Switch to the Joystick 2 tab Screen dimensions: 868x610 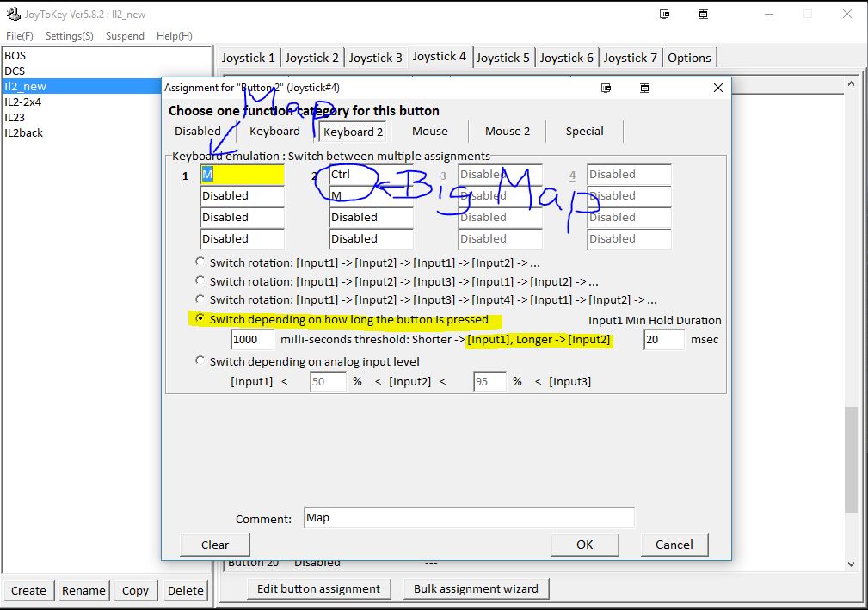[311, 58]
